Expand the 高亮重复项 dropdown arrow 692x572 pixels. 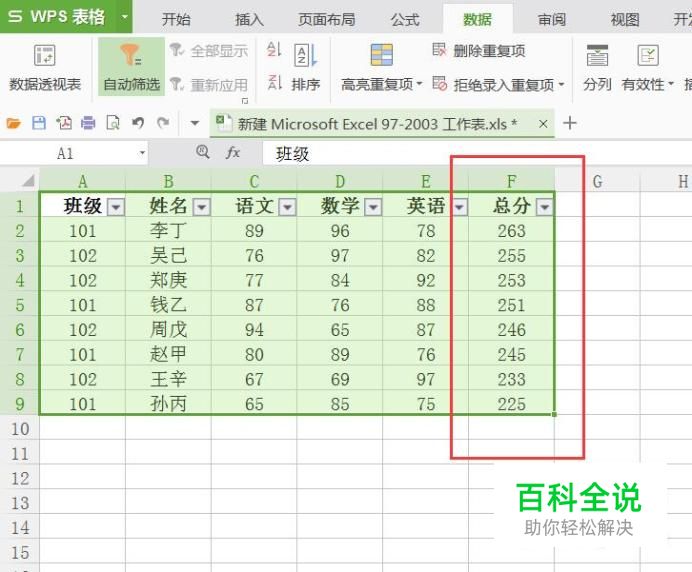coord(419,83)
